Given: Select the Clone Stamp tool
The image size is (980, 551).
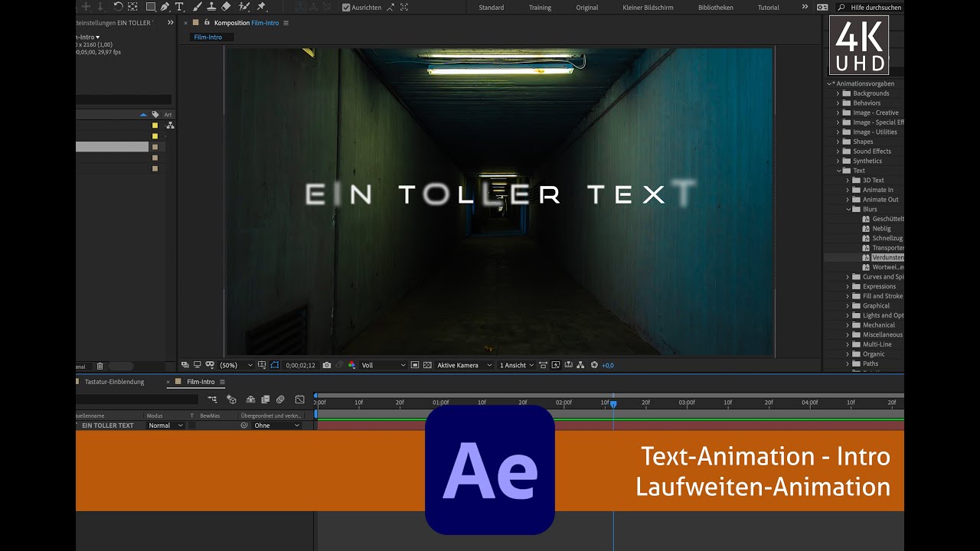Looking at the screenshot, I should click(x=211, y=7).
